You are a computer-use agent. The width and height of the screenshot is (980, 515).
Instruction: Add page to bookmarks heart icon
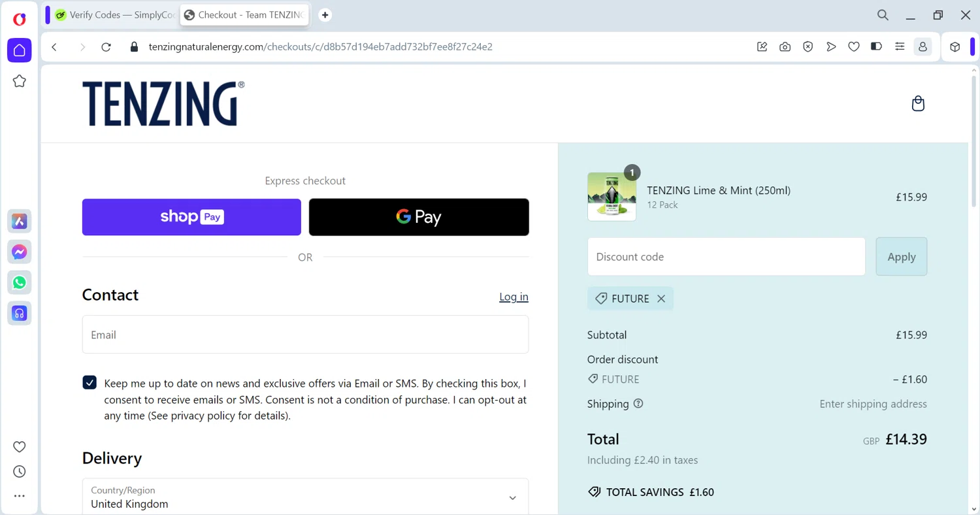coord(854,47)
